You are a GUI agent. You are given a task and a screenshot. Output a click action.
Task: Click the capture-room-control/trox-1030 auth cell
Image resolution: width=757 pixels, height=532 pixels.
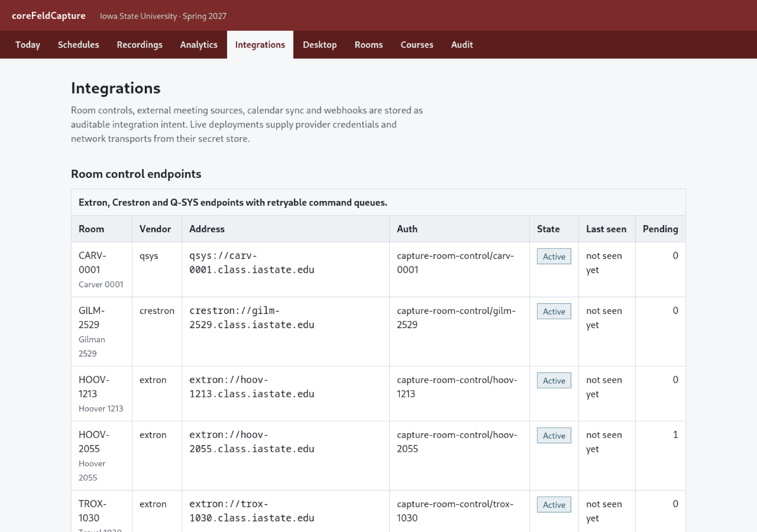pos(459,511)
